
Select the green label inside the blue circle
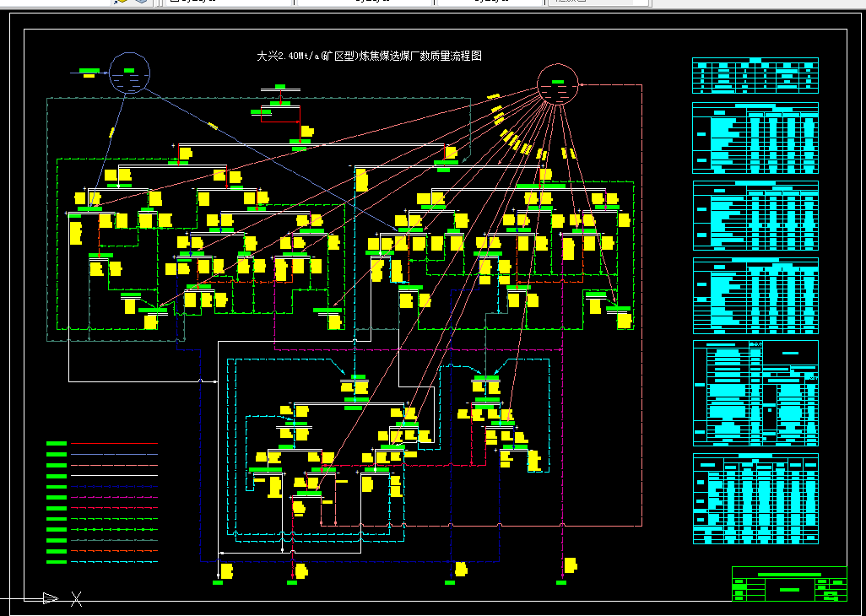(129, 70)
